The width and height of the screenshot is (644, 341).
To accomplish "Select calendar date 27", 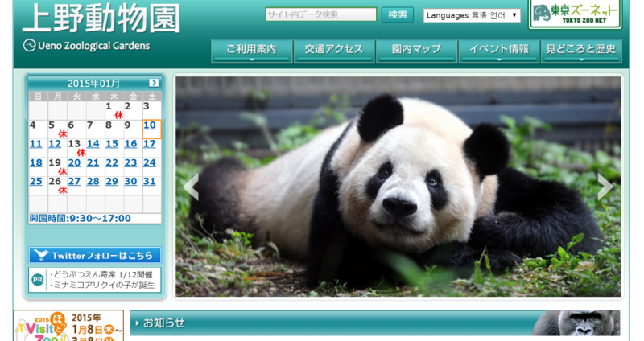I will [74, 182].
